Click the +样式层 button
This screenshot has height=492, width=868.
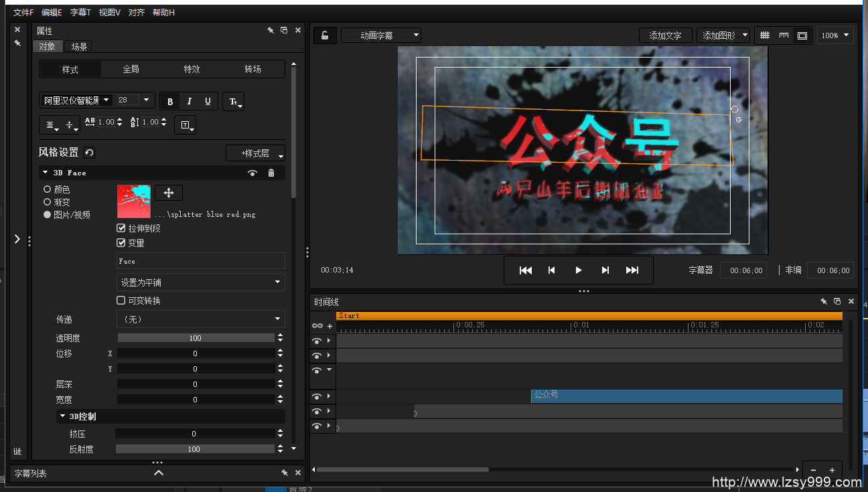(x=255, y=153)
